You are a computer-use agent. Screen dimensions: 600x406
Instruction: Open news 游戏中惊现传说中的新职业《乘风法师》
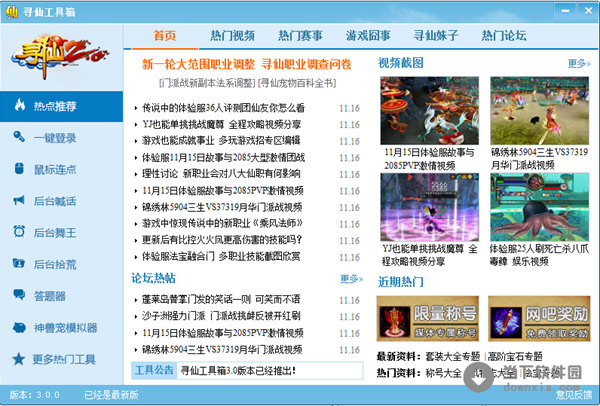click(x=222, y=223)
